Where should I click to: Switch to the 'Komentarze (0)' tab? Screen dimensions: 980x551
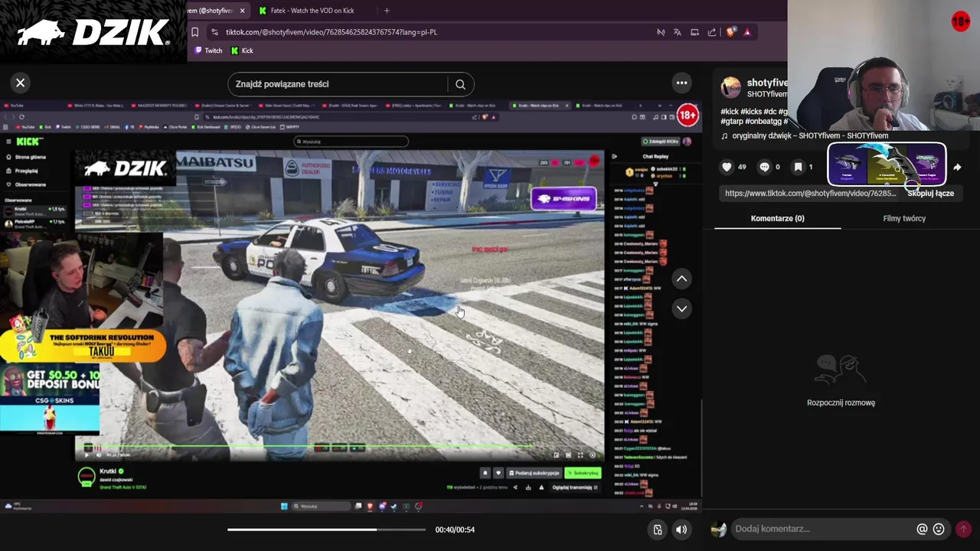click(x=777, y=218)
